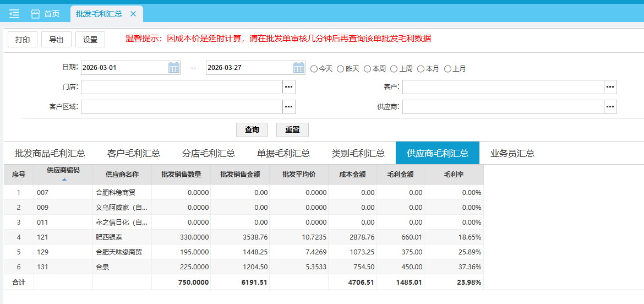Sort by 供应商编码 column arrow

coord(64,180)
